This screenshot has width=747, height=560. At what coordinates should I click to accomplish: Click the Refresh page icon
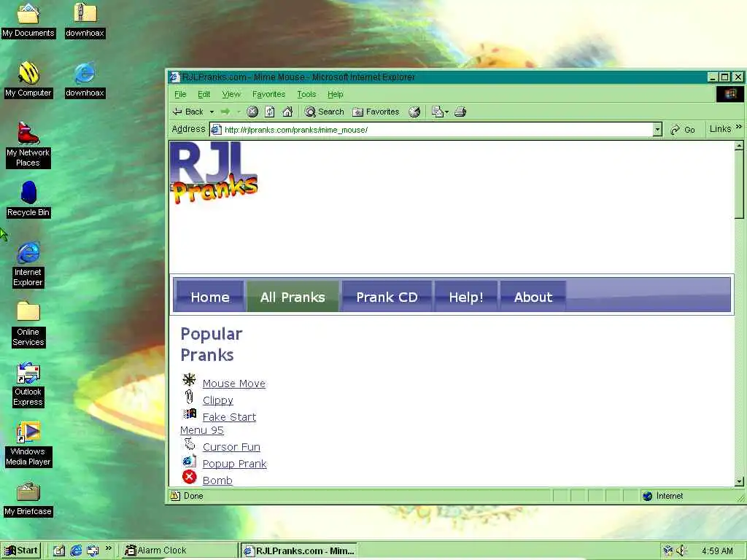[x=270, y=112]
